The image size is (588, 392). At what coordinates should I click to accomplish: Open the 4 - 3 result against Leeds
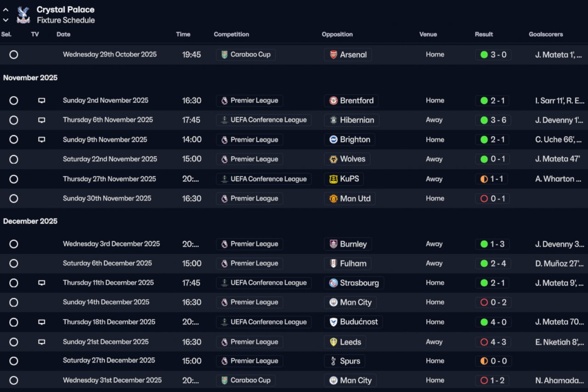493,342
